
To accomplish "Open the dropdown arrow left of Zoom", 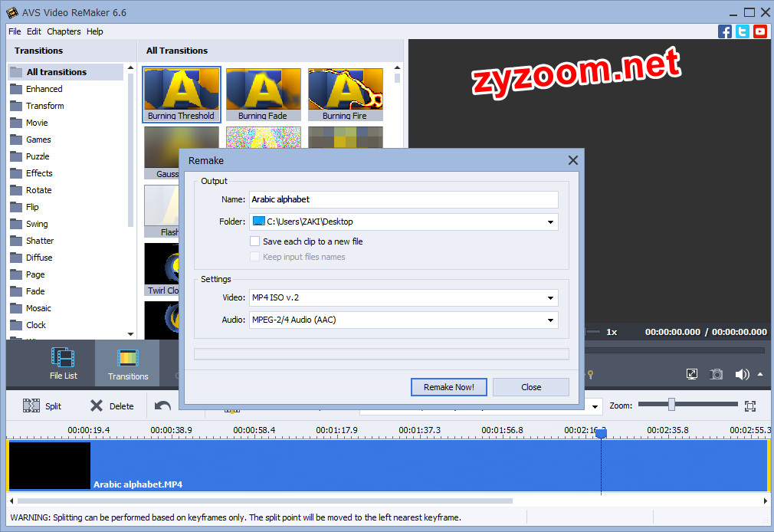I will 595,406.
